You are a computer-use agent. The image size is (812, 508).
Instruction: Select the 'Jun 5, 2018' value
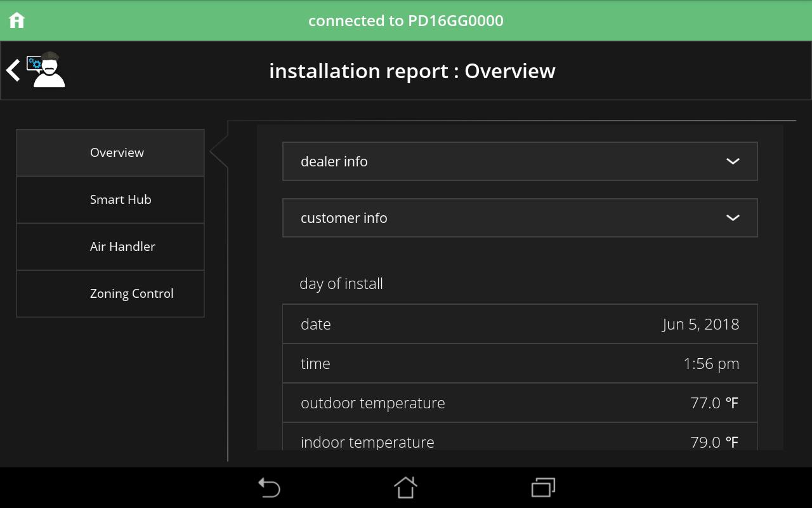(701, 324)
